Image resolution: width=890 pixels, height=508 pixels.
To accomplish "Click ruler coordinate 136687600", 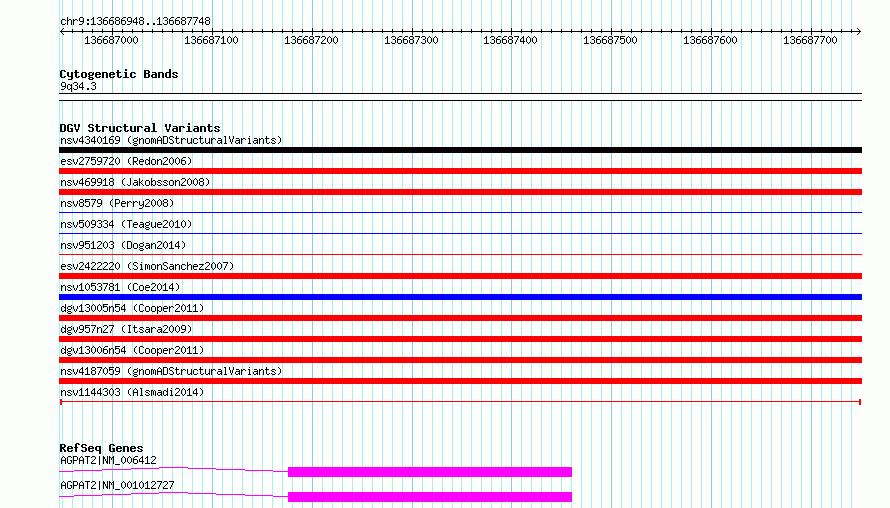I will tap(710, 40).
